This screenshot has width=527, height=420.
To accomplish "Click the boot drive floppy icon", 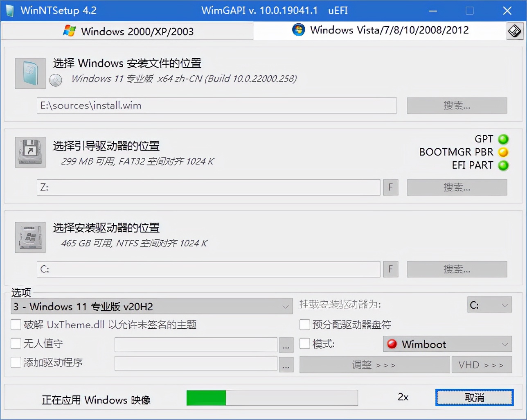I will point(29,152).
